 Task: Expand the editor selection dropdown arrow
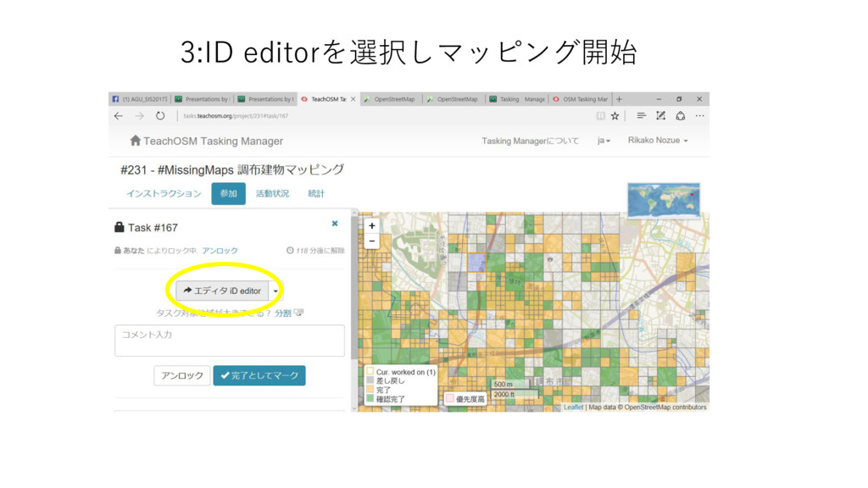pos(275,291)
